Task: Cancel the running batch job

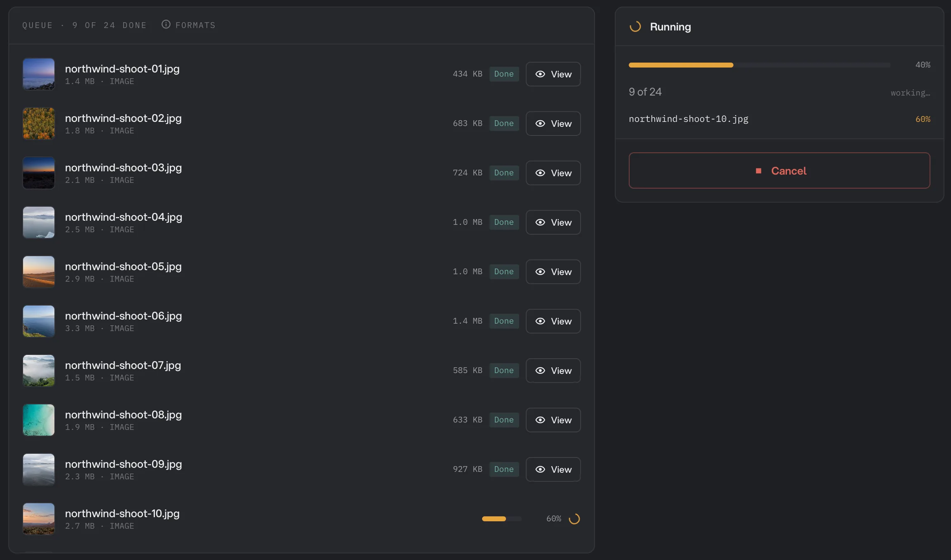Action: click(x=779, y=170)
